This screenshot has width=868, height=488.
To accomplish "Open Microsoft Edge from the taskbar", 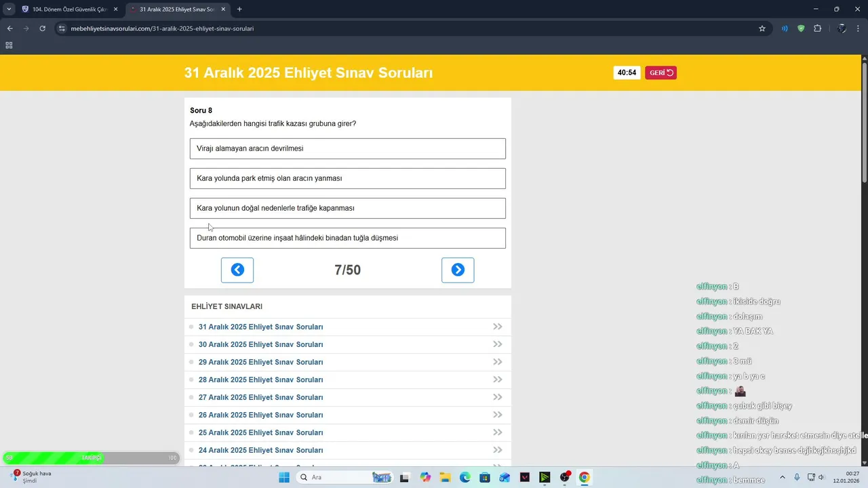I will [465, 477].
